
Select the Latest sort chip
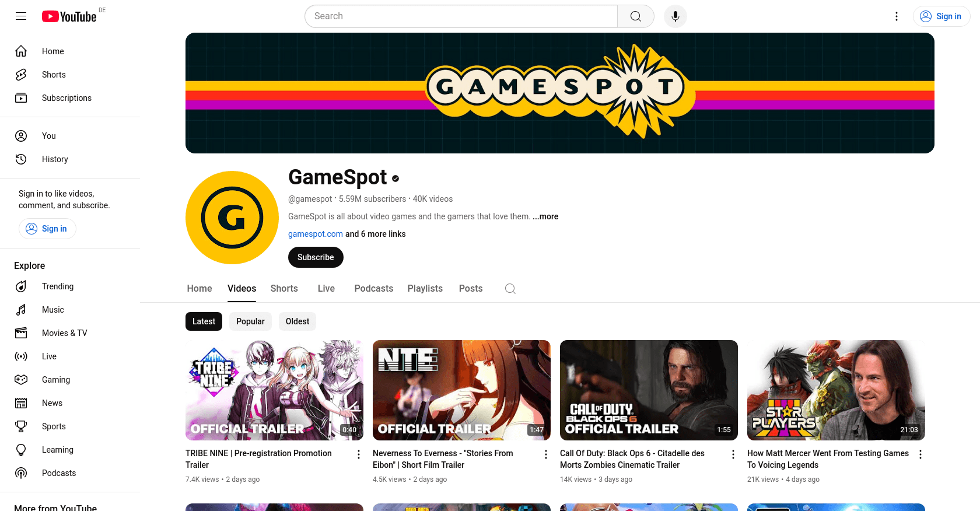[204, 321]
